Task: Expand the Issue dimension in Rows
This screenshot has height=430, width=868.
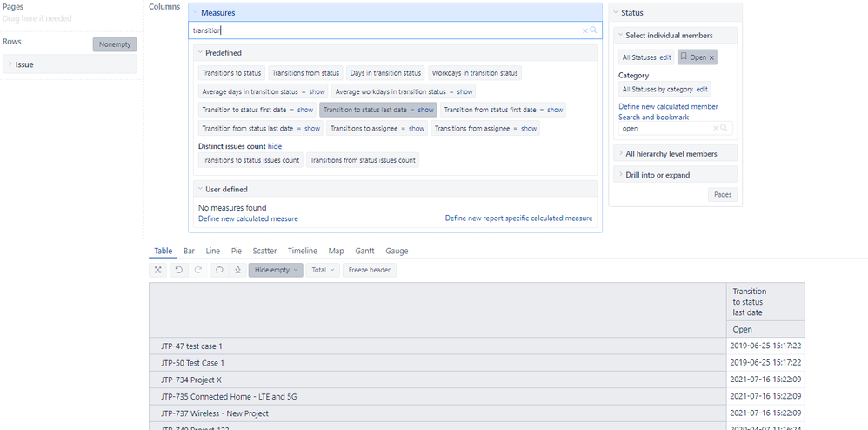Action: (x=10, y=64)
